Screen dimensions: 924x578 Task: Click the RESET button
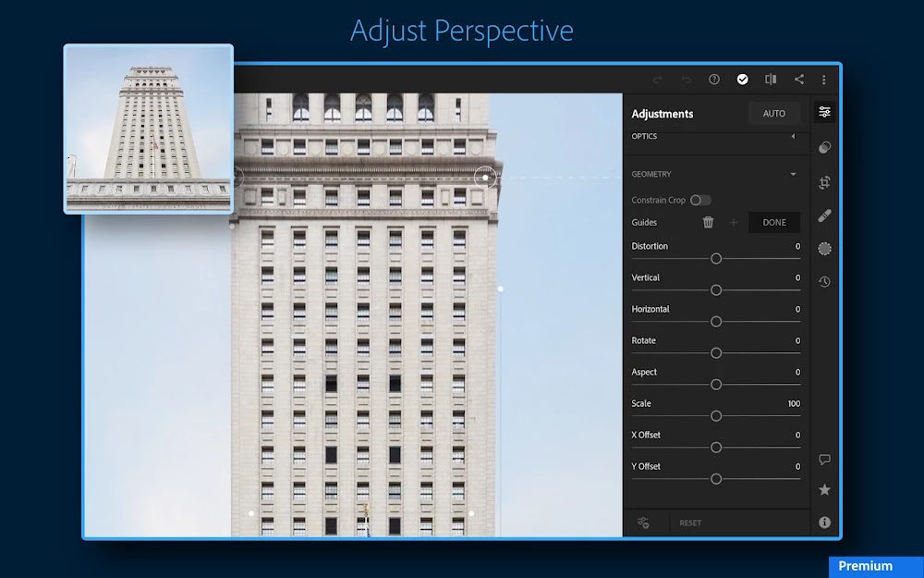[690, 523]
